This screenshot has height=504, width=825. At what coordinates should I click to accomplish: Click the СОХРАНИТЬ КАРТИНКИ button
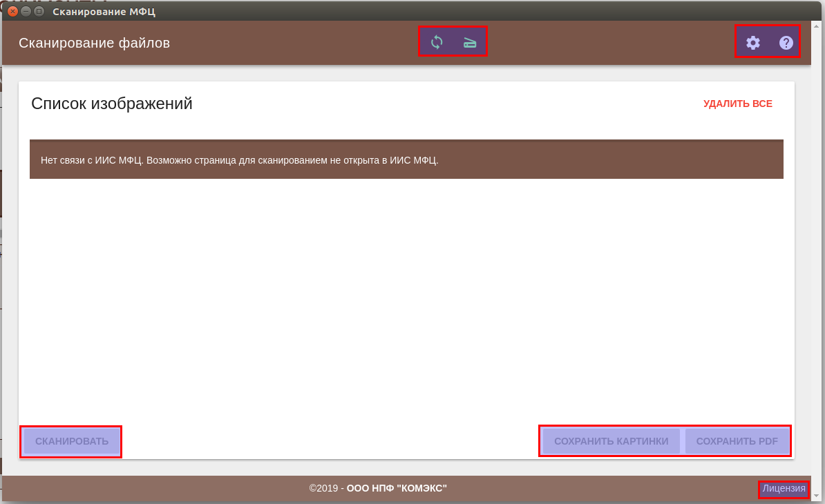coord(611,441)
